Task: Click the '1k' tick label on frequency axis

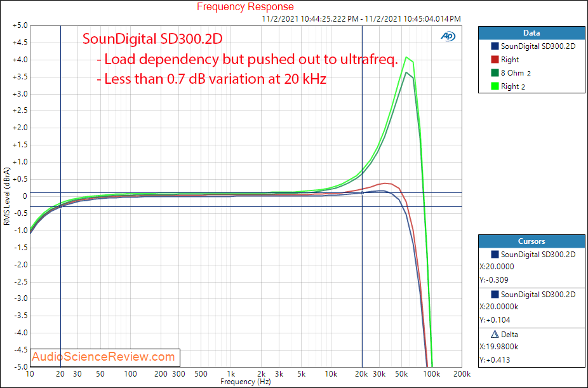Action: click(x=231, y=374)
